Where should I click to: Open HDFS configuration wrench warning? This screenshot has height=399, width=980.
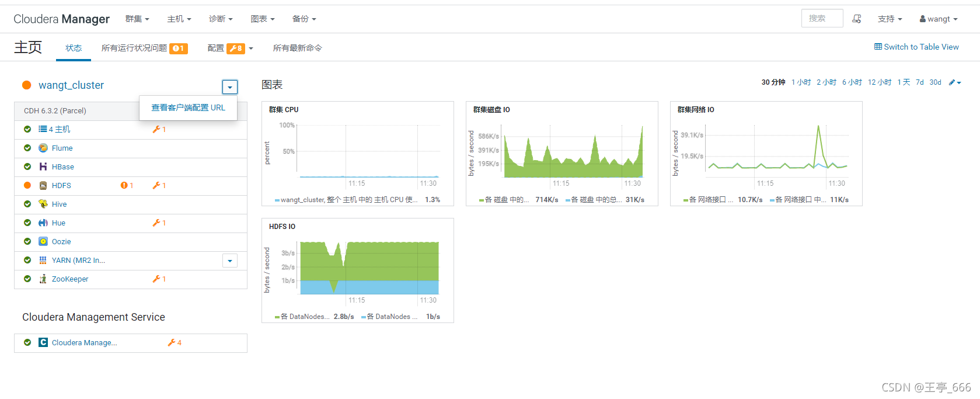tap(159, 185)
